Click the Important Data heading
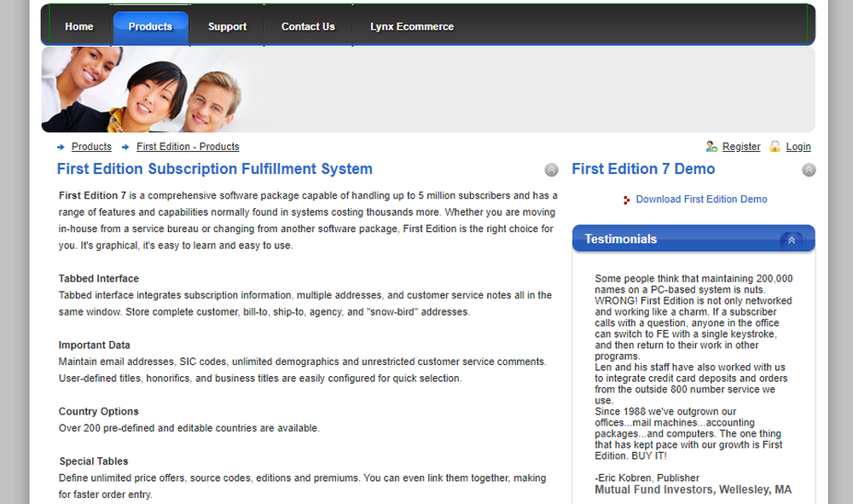Screen dimensions: 853x504 coord(94,345)
